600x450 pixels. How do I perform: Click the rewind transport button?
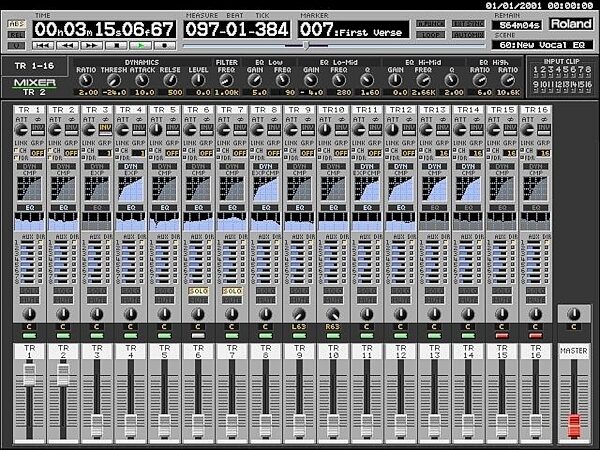pos(67,46)
